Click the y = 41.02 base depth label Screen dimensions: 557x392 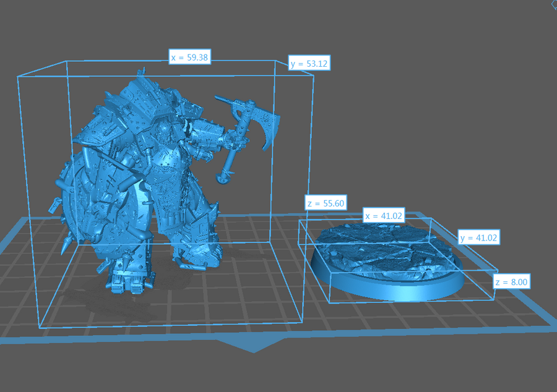478,237
